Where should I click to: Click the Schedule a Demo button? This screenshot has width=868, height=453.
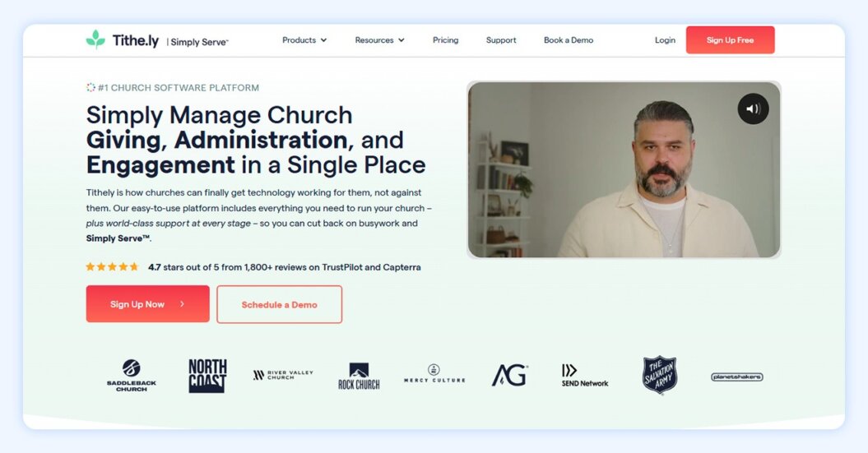pyautogui.click(x=280, y=304)
